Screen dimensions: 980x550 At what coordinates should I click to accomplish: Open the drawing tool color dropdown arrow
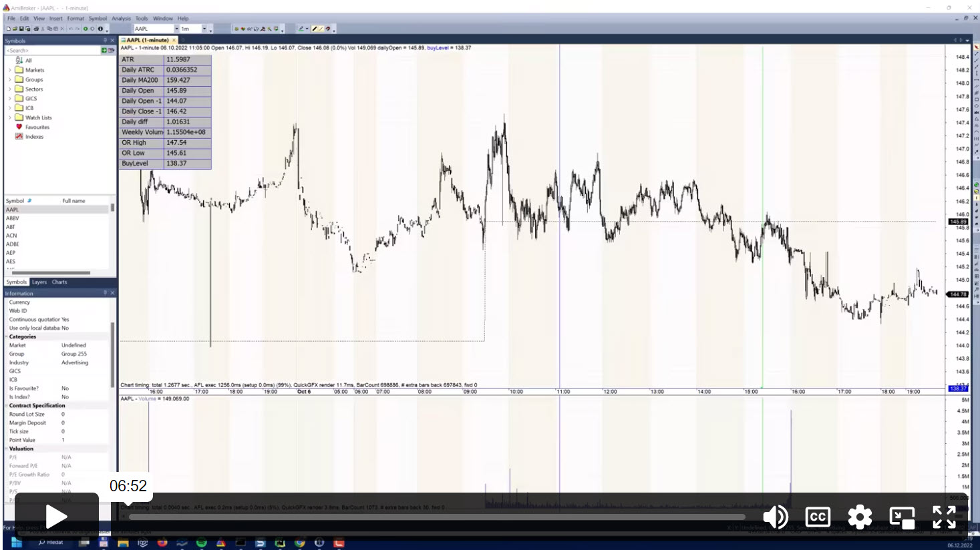(307, 29)
